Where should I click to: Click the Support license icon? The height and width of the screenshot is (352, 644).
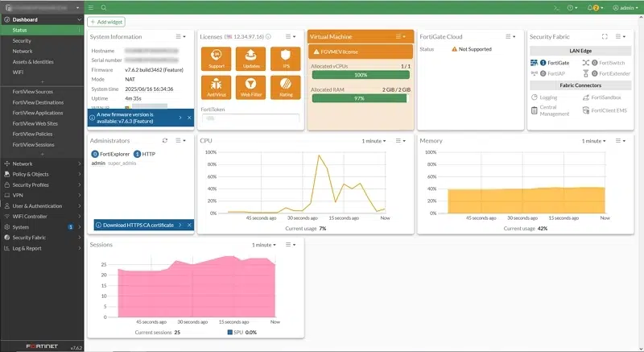tap(217, 56)
